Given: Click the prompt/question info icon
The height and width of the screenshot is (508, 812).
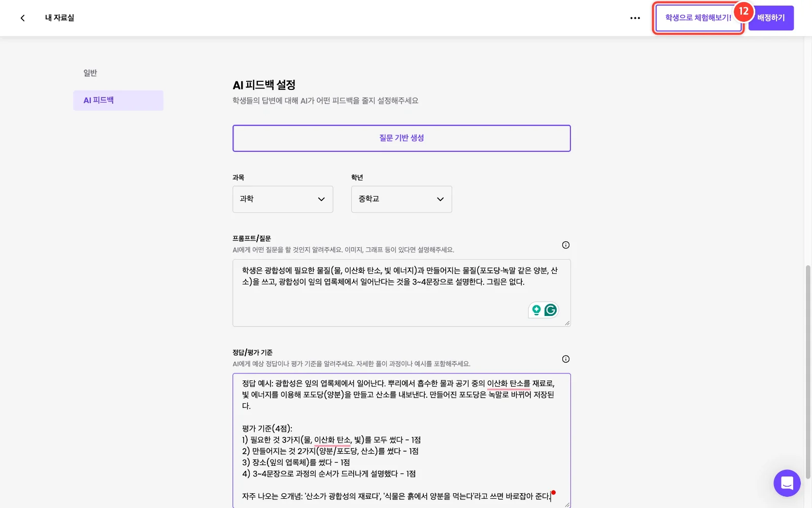Looking at the screenshot, I should click(565, 245).
